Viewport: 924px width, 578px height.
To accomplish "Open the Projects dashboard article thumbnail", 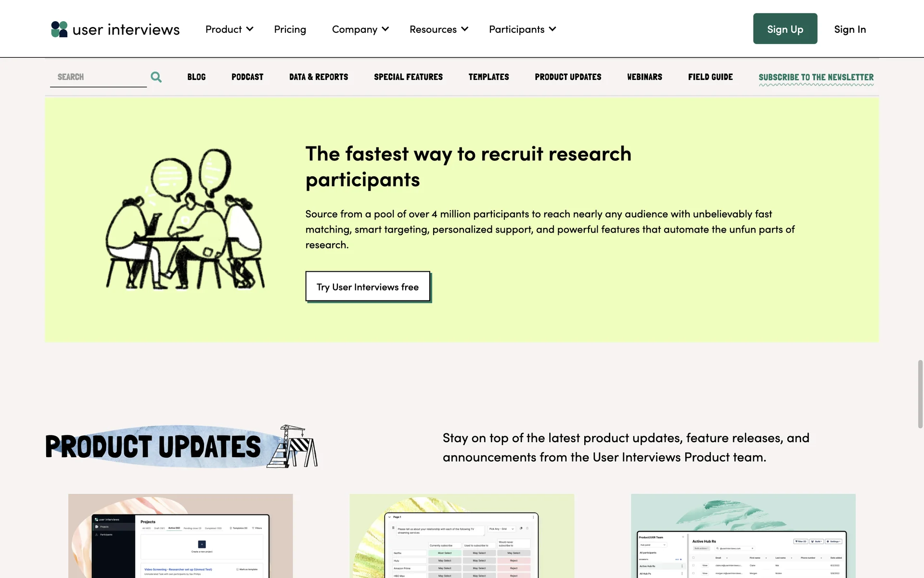I will pos(180,536).
